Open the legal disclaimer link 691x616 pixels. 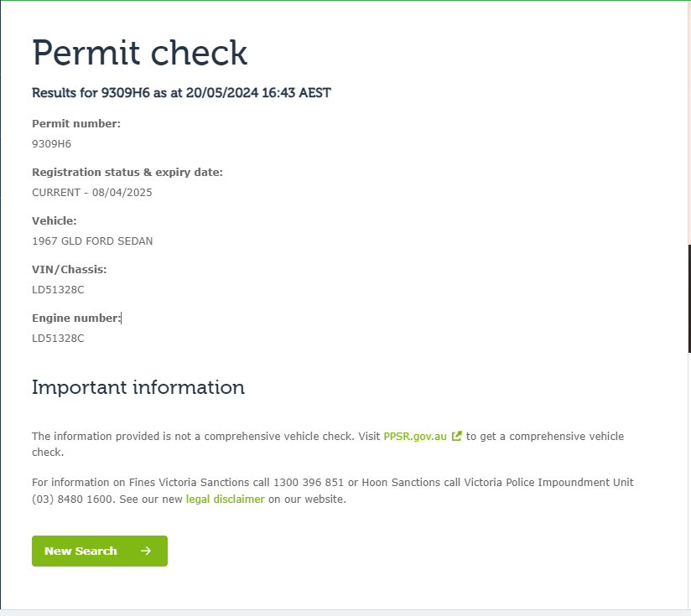[x=225, y=499]
